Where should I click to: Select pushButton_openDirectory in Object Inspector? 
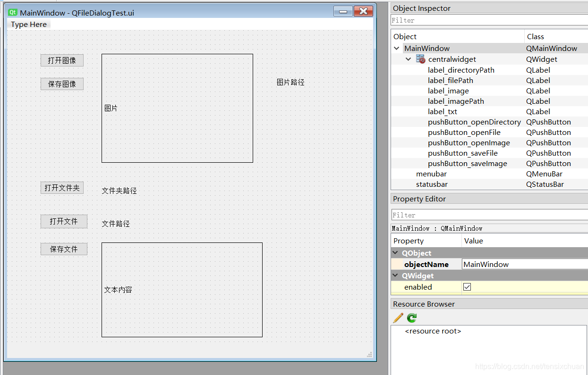coord(474,122)
